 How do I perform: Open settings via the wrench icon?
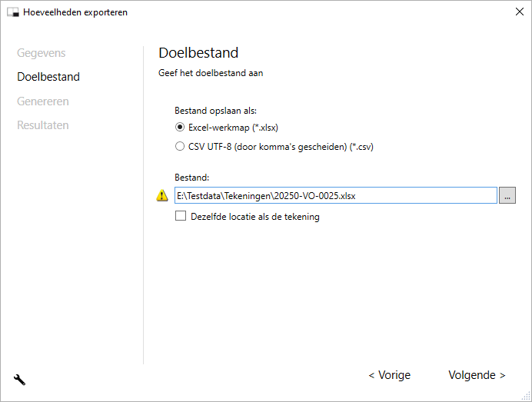20,379
